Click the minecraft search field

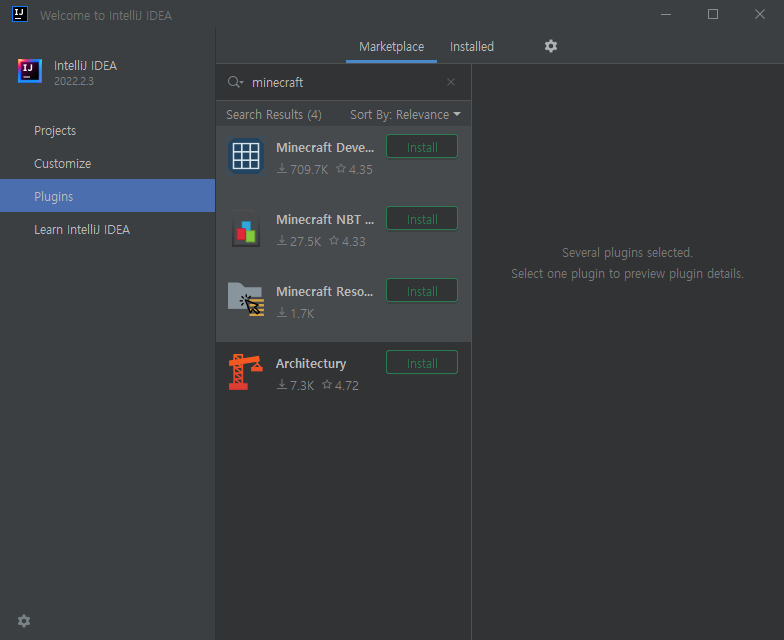[345, 82]
